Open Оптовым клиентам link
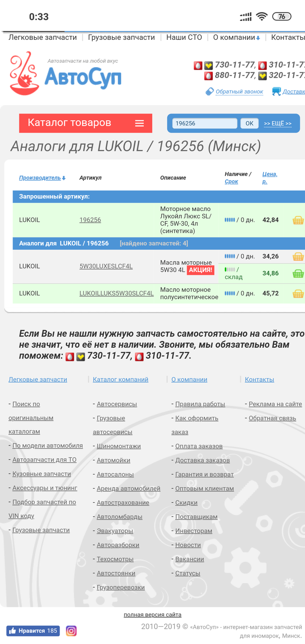The width and height of the screenshot is (305, 644). click(x=205, y=489)
